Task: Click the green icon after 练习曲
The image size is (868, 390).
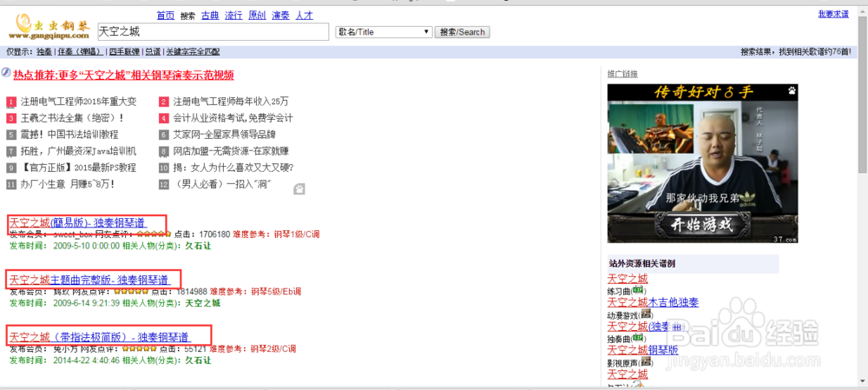Action: (638, 291)
